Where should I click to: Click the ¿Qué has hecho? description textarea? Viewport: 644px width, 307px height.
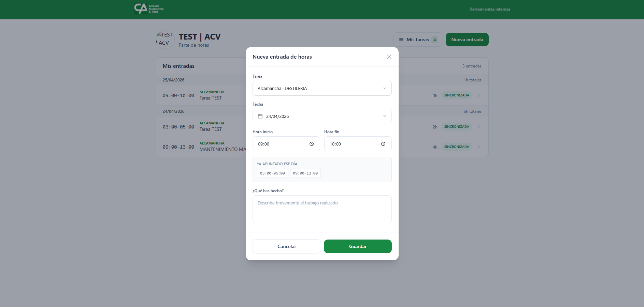point(322,209)
